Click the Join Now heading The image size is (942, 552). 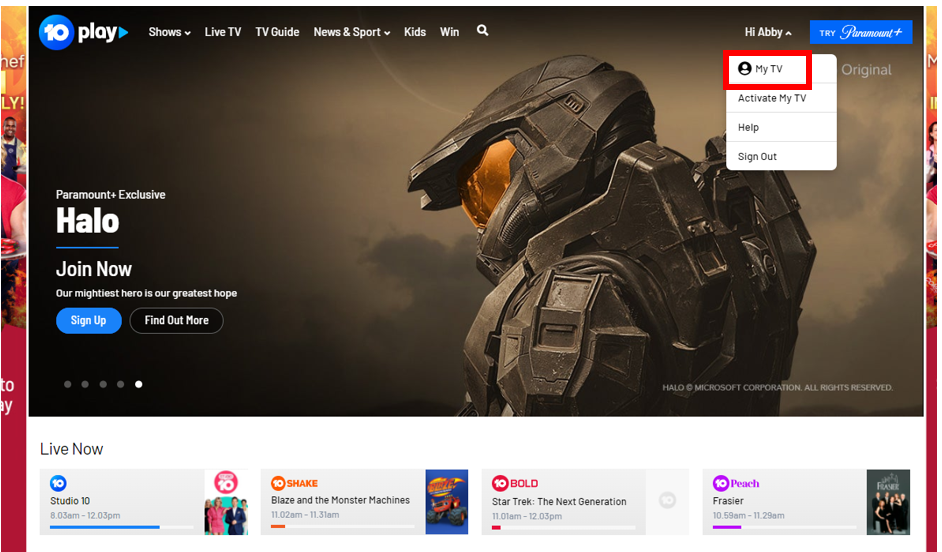click(x=94, y=269)
